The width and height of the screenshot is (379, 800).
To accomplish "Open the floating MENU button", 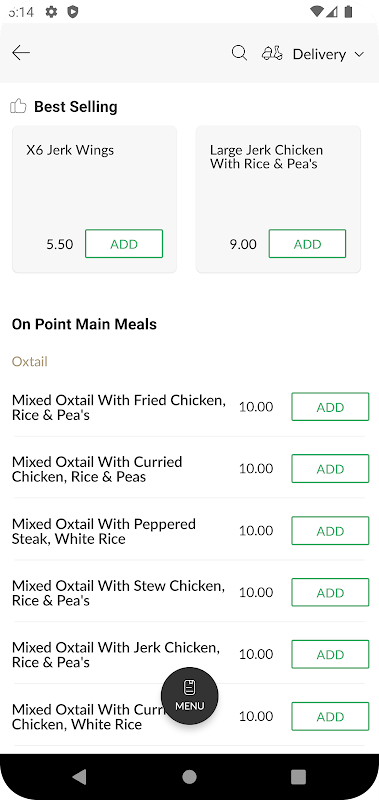I will 190,696.
